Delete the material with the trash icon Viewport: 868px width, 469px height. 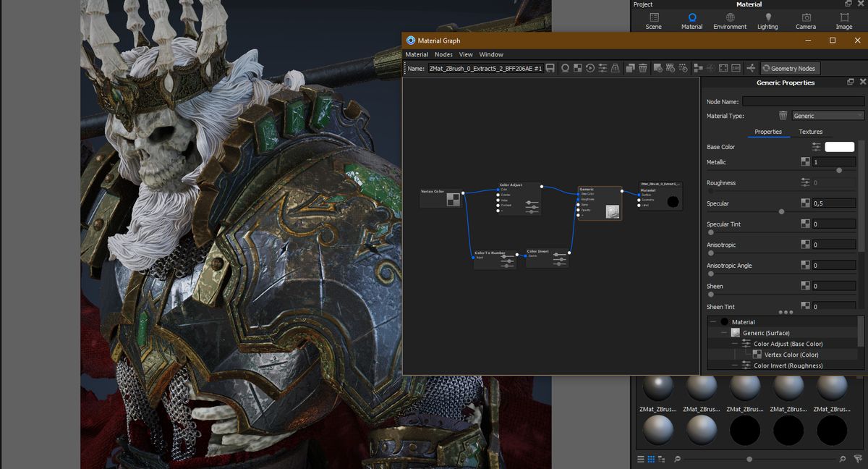click(642, 67)
